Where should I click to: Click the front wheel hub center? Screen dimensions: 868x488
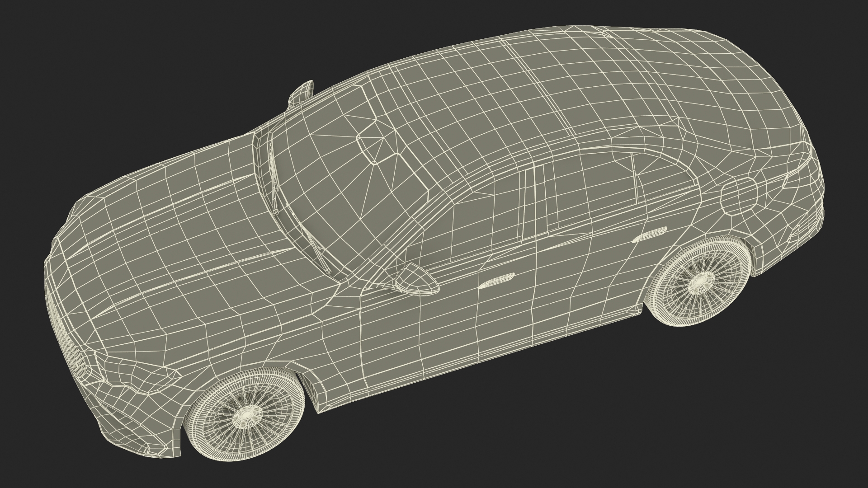pos(245,414)
